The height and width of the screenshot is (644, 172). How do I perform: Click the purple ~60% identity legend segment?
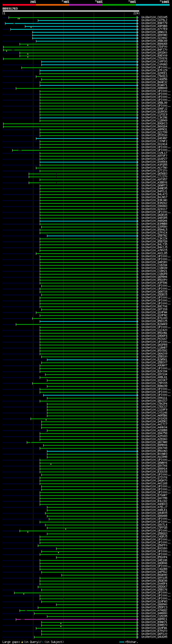click(86, 5)
